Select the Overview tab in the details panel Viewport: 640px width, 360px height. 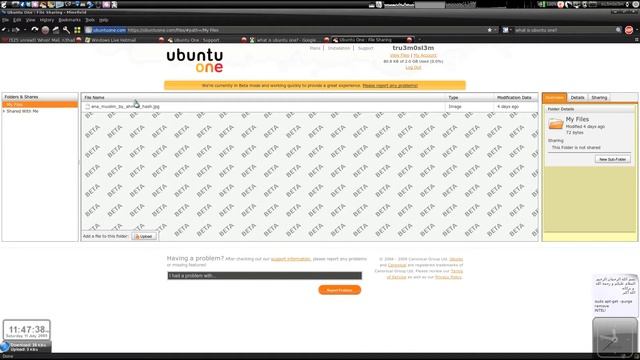click(x=554, y=98)
